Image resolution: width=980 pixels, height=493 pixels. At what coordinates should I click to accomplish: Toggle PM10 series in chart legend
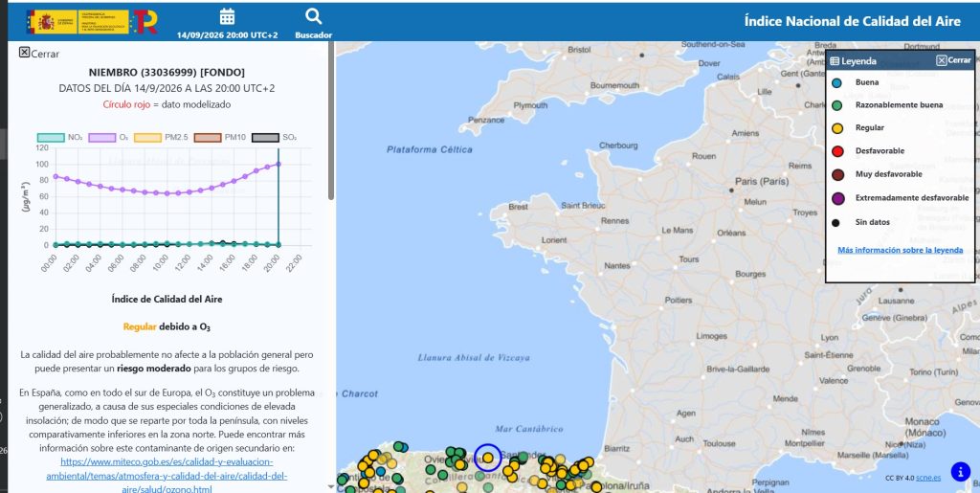(220, 138)
